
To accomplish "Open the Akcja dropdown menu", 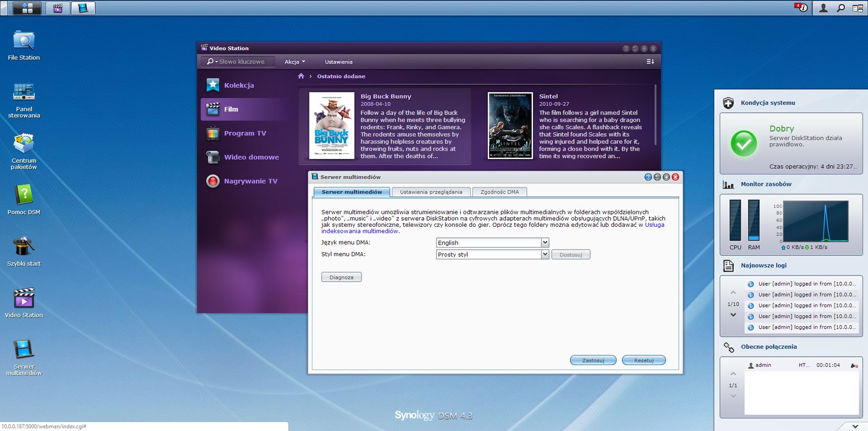I will coord(295,61).
